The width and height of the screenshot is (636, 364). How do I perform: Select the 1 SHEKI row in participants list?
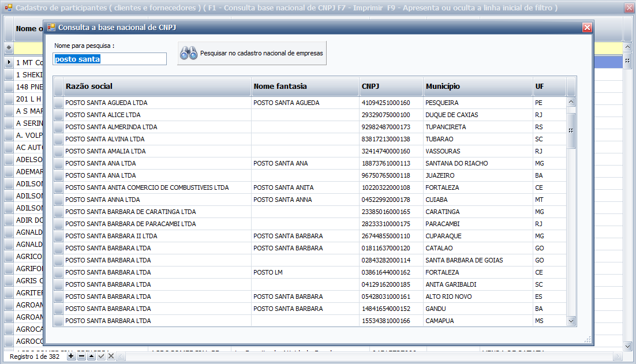29,75
